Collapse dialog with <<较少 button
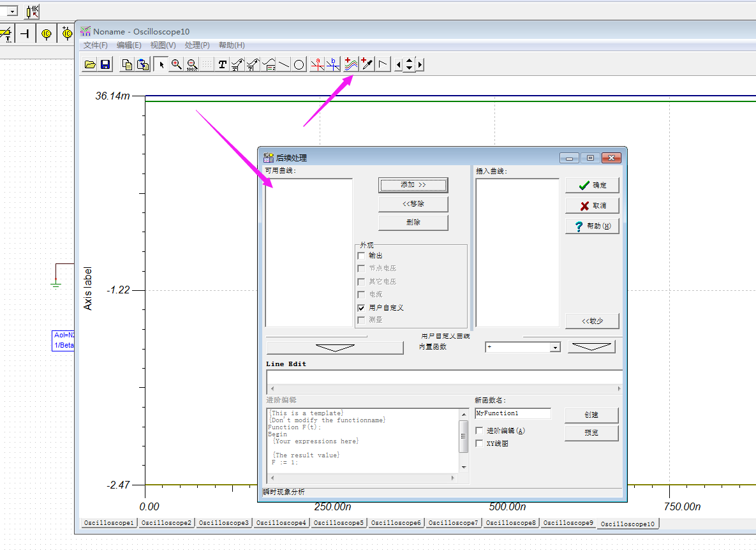 click(x=592, y=321)
